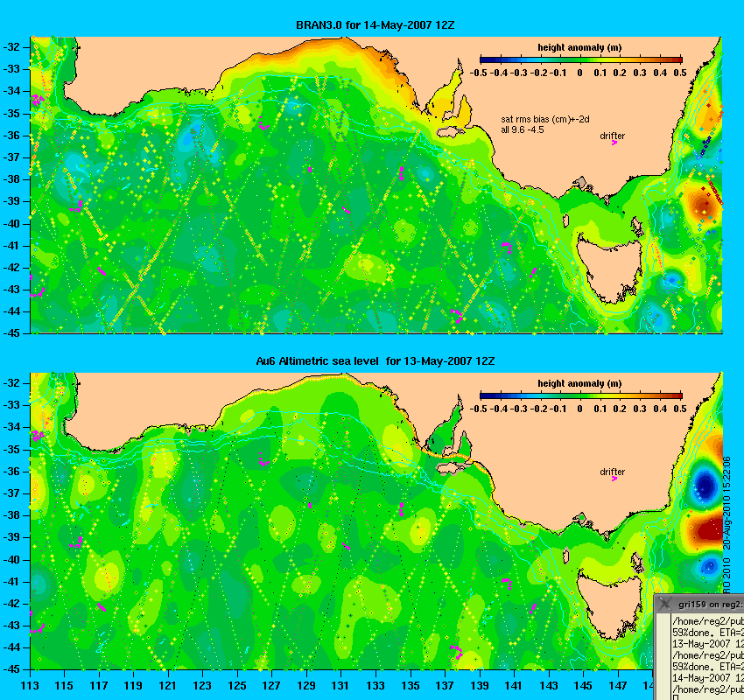This screenshot has height=700, width=744.
Task: Click latitude label -32 of the BRAN3.0 plot
Action: coord(11,47)
